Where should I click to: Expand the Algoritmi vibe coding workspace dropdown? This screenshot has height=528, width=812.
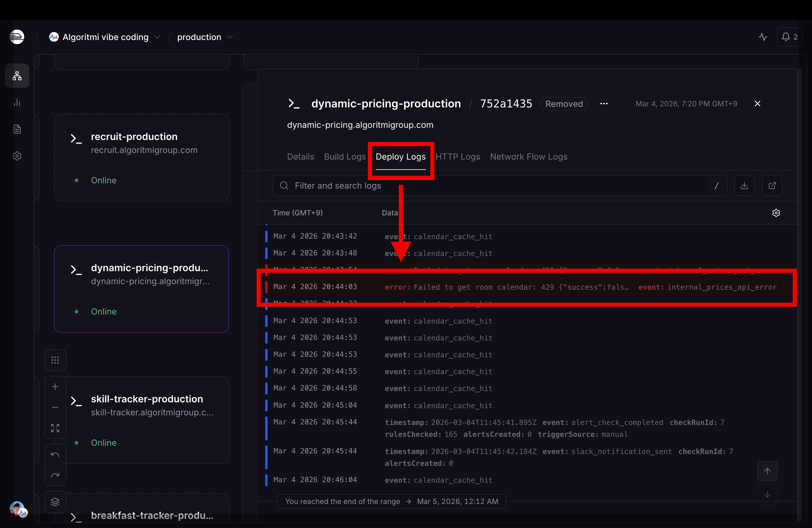click(157, 37)
